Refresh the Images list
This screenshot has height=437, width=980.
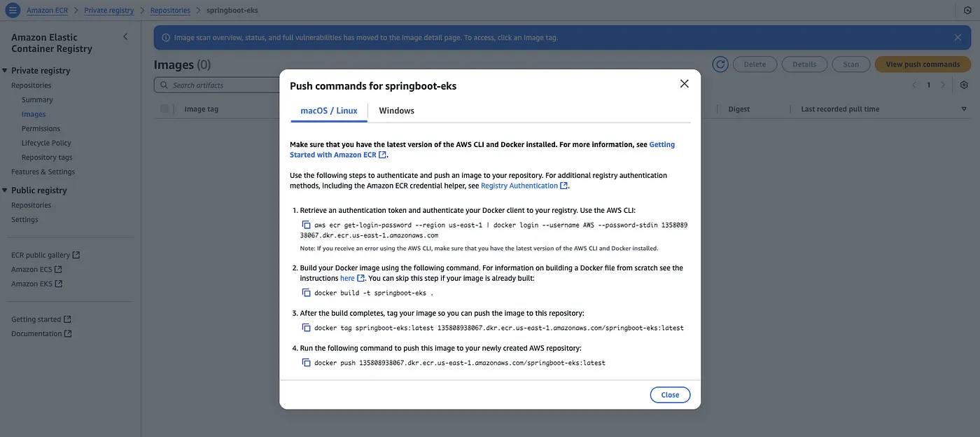(x=720, y=64)
